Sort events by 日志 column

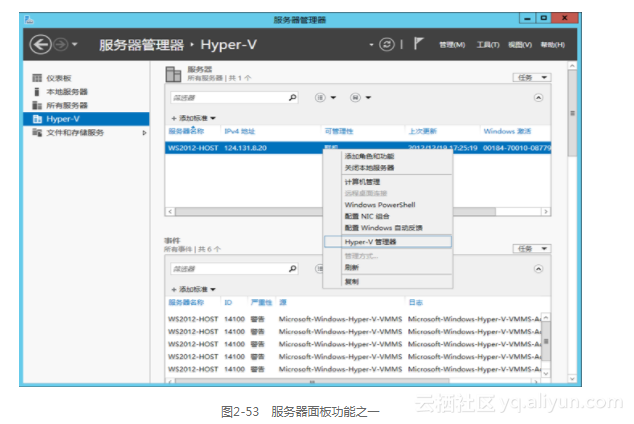click(416, 302)
